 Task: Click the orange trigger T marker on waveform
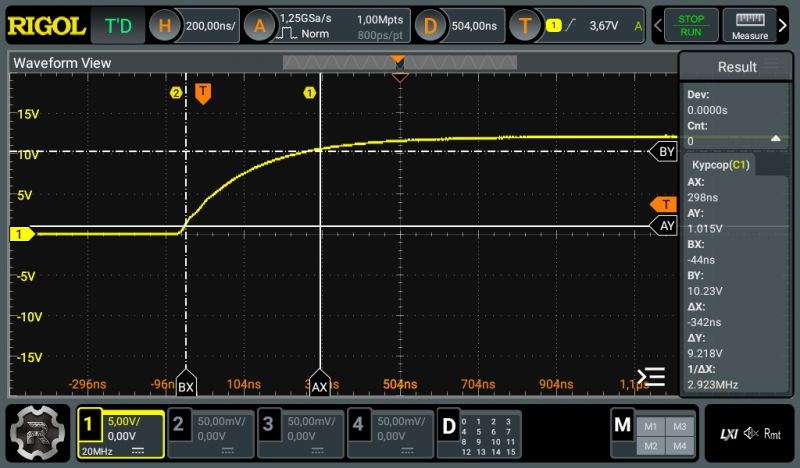pos(203,94)
